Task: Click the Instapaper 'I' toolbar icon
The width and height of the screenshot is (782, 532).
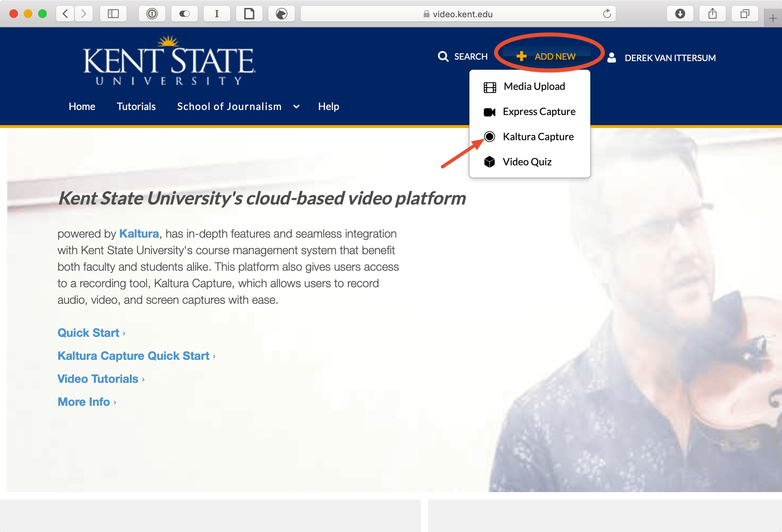Action: pos(217,14)
